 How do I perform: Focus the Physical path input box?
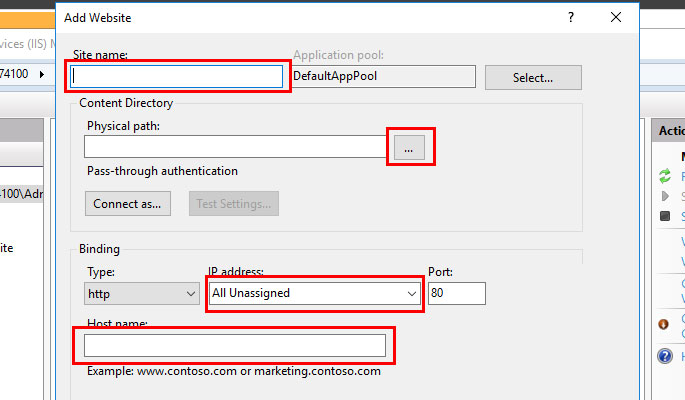(x=236, y=148)
